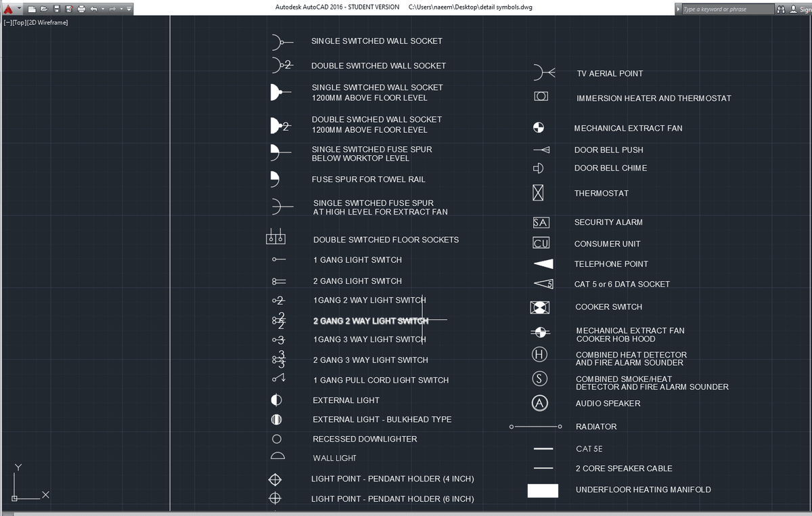Save the detail symbols drawing
Screen dimensions: 812x516
click(55, 9)
